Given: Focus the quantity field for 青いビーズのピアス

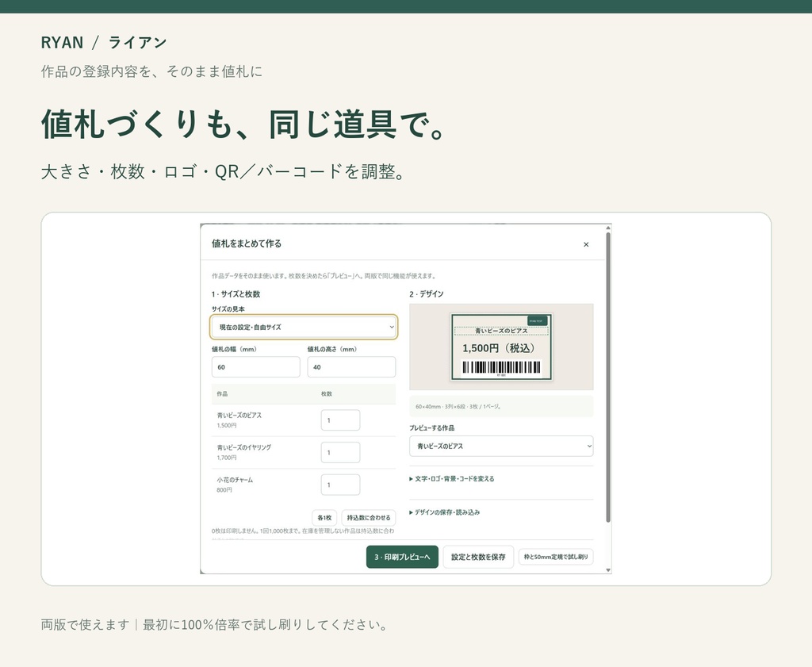Looking at the screenshot, I should (340, 420).
